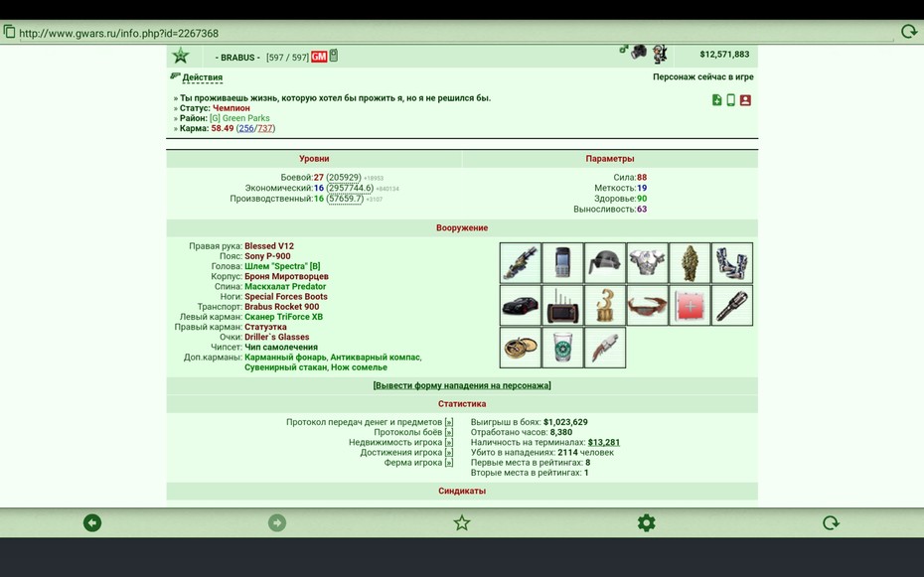
Task: Click the Driller's Glasses item thumbnail
Action: tap(648, 306)
